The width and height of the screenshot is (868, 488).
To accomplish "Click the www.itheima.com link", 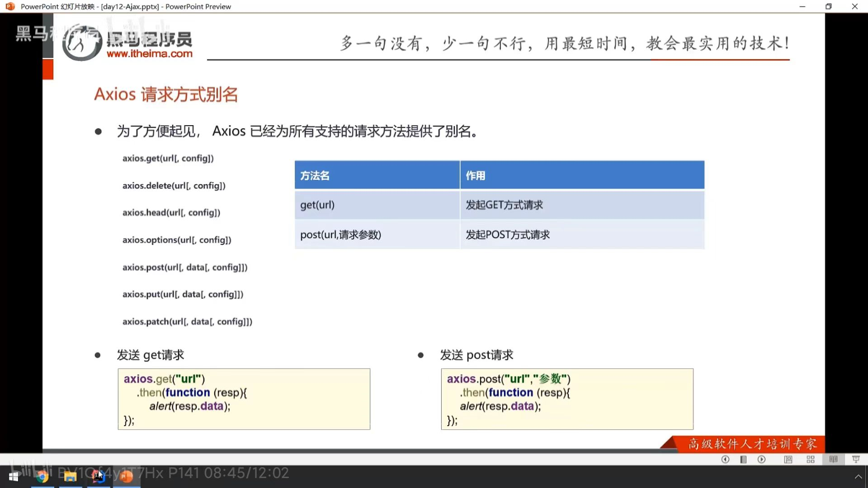I will tap(149, 54).
